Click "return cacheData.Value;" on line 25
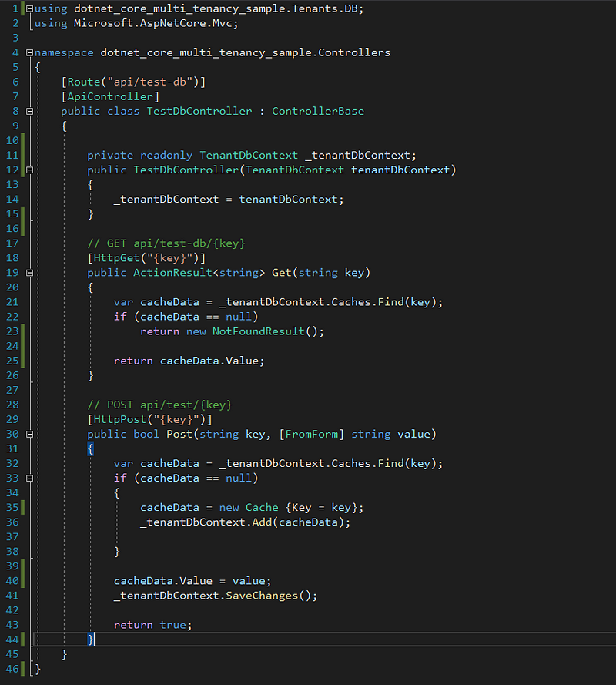Image resolution: width=616 pixels, height=685 pixels. point(189,361)
